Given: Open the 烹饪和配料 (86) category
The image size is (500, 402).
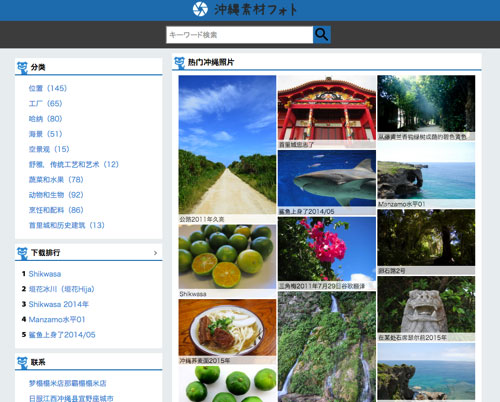Looking at the screenshot, I should (x=56, y=210).
